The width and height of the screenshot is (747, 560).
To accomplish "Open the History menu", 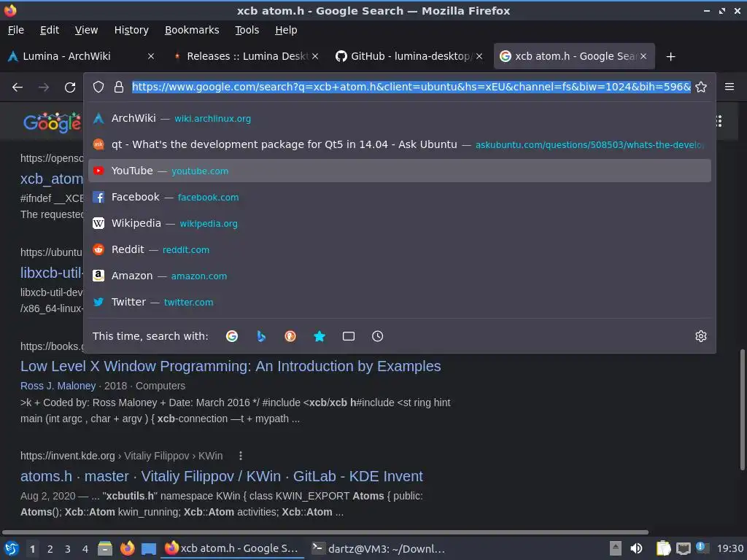I will pos(131,30).
